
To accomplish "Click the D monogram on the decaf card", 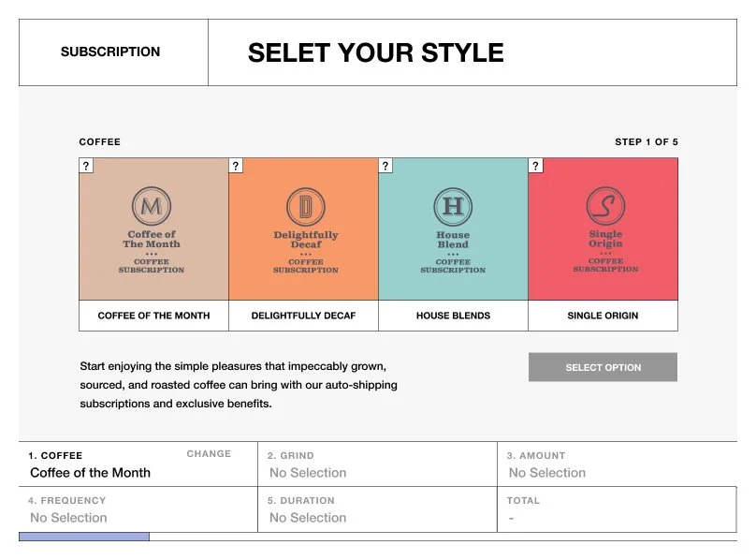I will 303,207.
